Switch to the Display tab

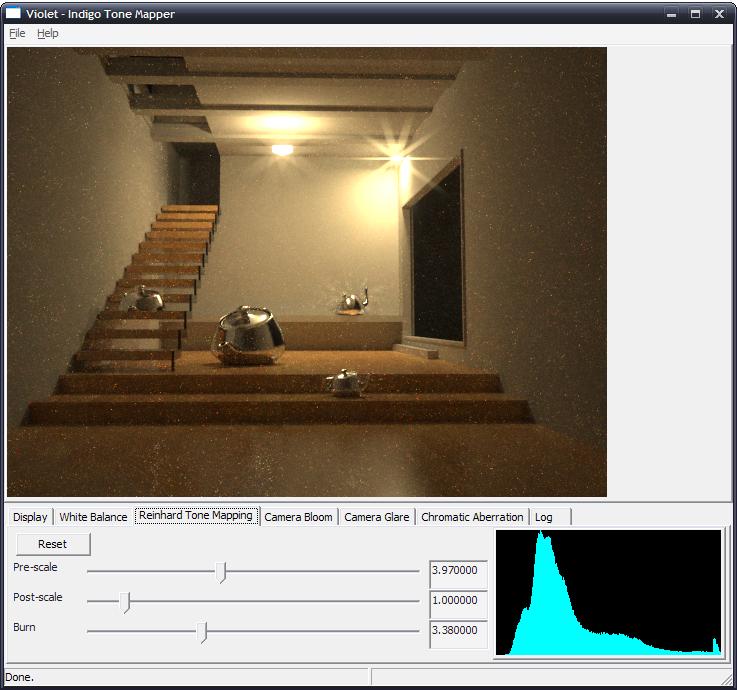[30, 517]
